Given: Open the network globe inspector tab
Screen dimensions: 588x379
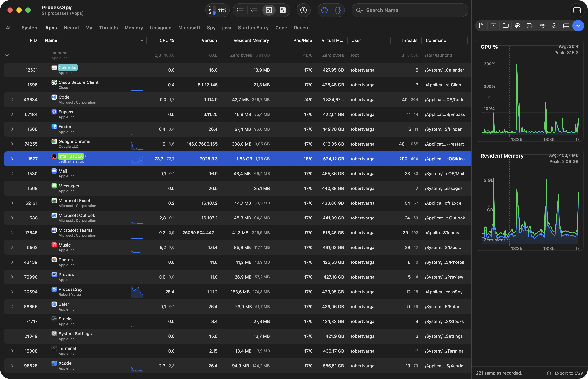Looking at the screenshot, I should pos(518,26).
